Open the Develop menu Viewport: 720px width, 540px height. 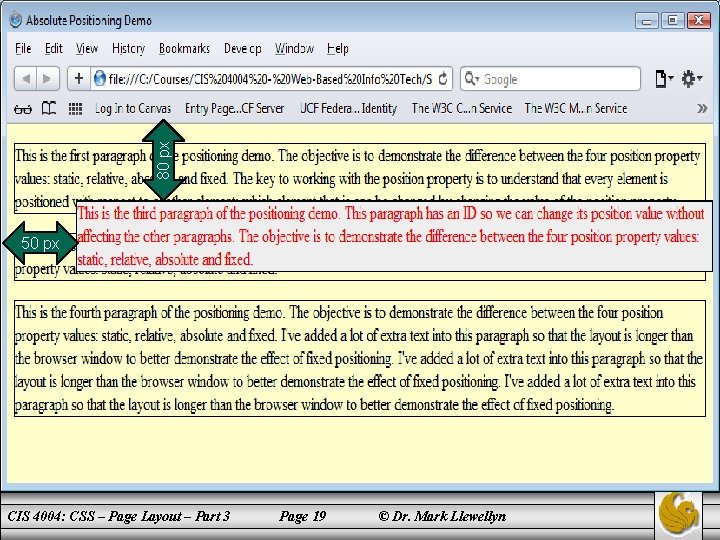[242, 49]
